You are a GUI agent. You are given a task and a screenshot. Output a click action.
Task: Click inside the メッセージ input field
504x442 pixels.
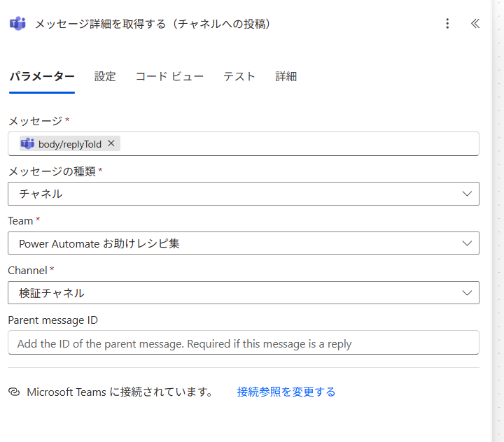click(x=244, y=143)
